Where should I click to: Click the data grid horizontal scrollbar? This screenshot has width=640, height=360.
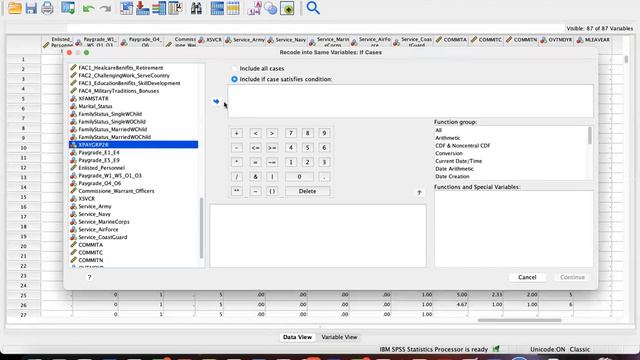pos(520,320)
